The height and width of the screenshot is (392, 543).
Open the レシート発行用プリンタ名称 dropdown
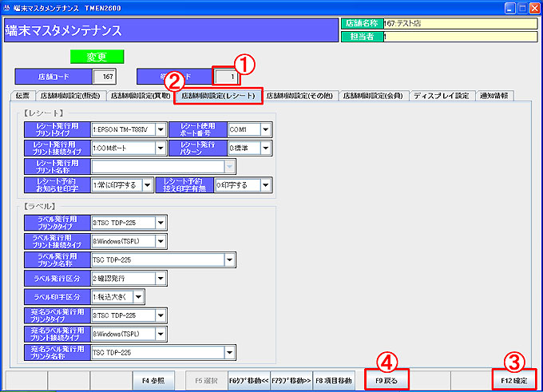point(230,167)
